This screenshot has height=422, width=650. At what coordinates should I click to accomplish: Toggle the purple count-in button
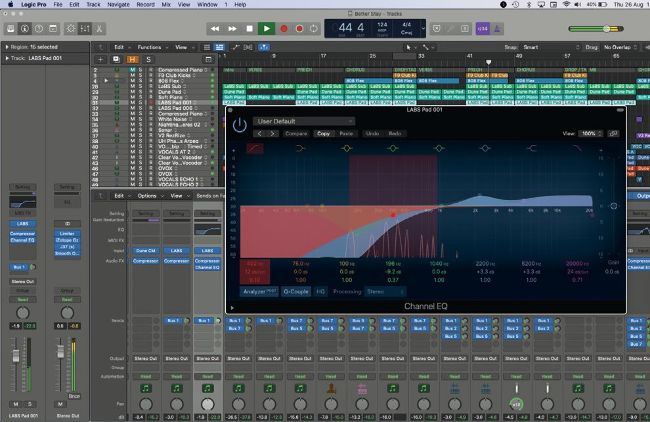pos(483,29)
